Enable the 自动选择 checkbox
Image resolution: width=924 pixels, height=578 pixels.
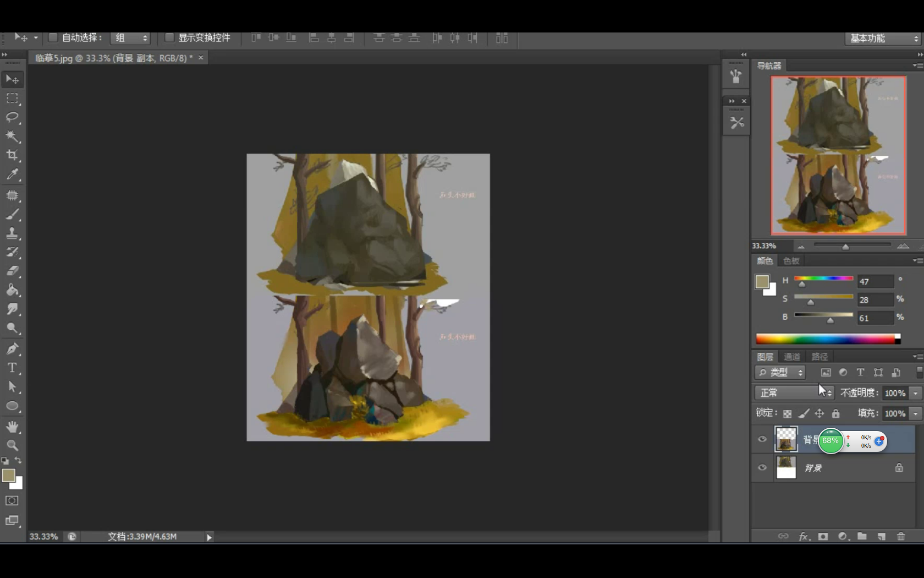click(x=53, y=37)
